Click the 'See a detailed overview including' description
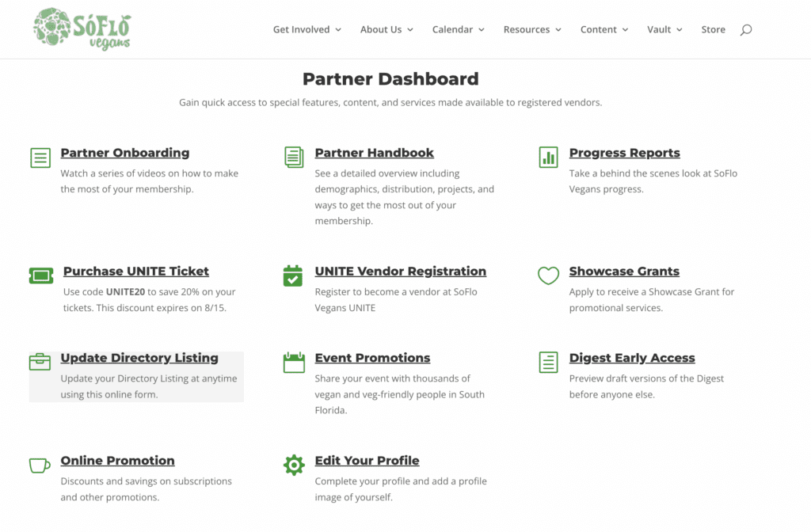 (405, 197)
